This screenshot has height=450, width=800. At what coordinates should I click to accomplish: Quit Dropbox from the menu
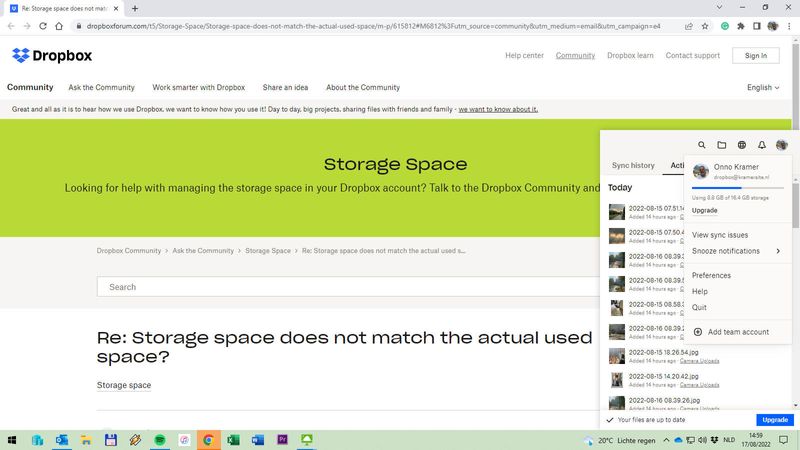699,307
